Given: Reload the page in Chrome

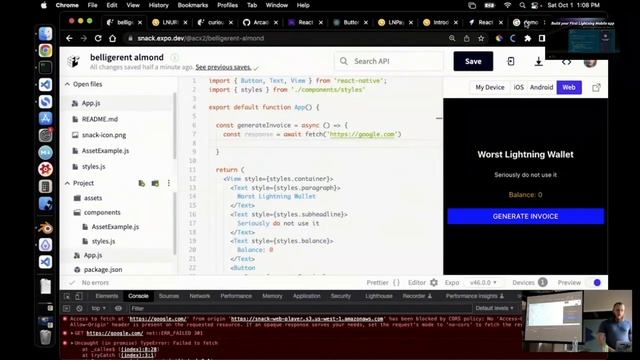Looking at the screenshot, I should coord(98,38).
